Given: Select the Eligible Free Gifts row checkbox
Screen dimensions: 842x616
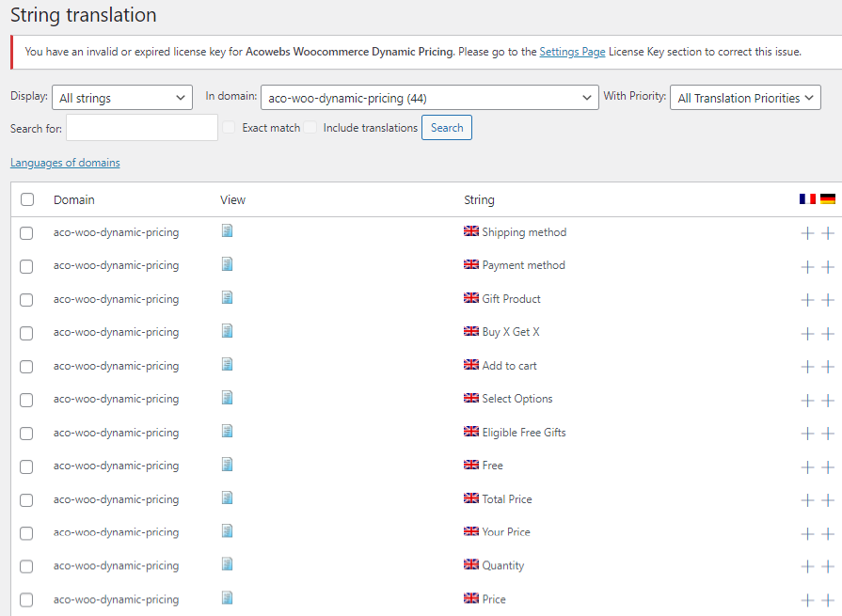Looking at the screenshot, I should [x=26, y=434].
